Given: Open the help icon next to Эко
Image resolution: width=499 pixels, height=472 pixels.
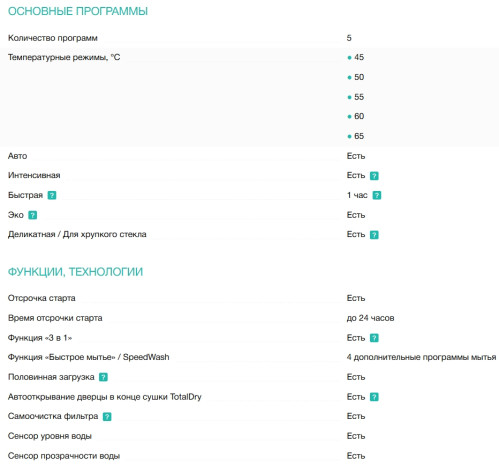Looking at the screenshot, I should tap(32, 215).
